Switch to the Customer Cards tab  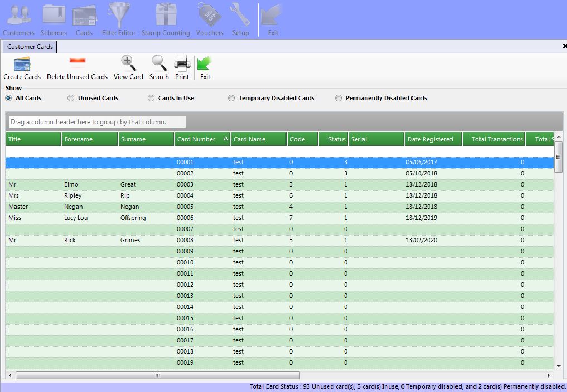point(30,47)
